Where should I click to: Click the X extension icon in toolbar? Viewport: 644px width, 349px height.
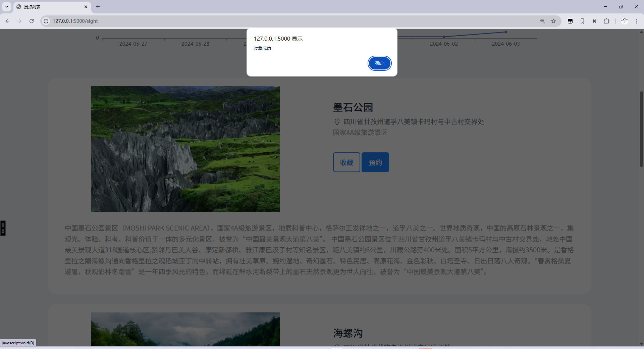pyautogui.click(x=594, y=21)
